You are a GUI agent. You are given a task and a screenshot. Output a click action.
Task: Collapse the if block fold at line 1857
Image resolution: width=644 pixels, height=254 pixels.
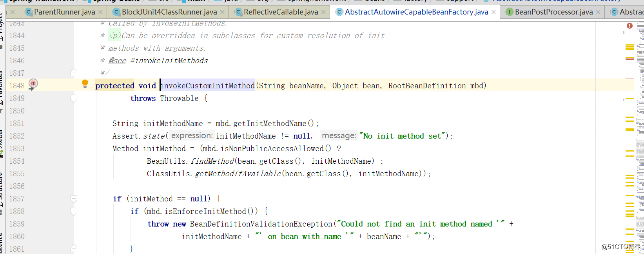(x=74, y=199)
